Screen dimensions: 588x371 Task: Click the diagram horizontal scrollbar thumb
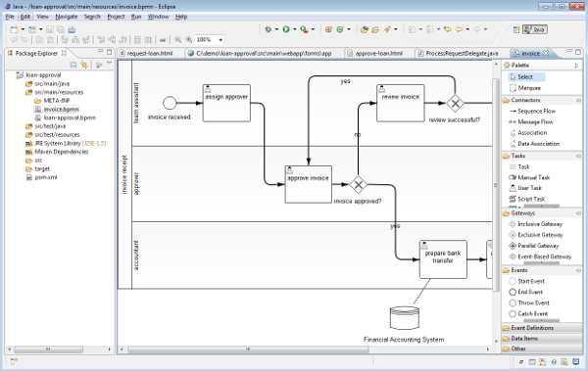(248, 349)
